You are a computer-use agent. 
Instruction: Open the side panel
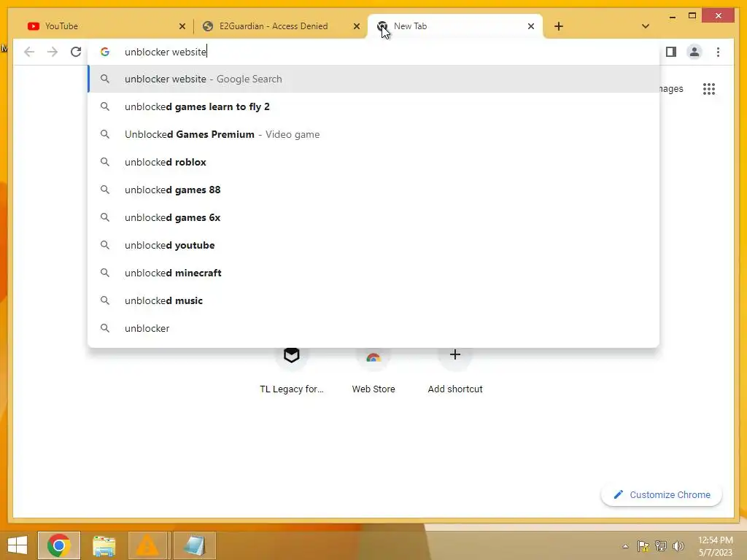[x=671, y=52]
